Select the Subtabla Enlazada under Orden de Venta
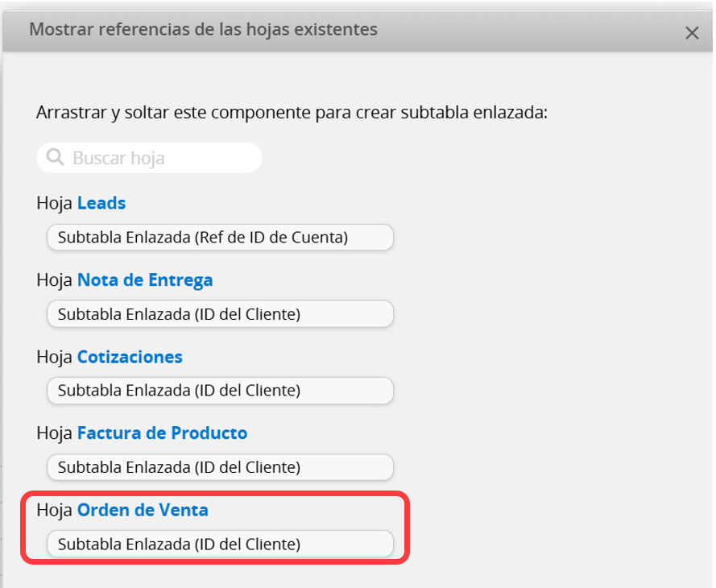 (220, 544)
